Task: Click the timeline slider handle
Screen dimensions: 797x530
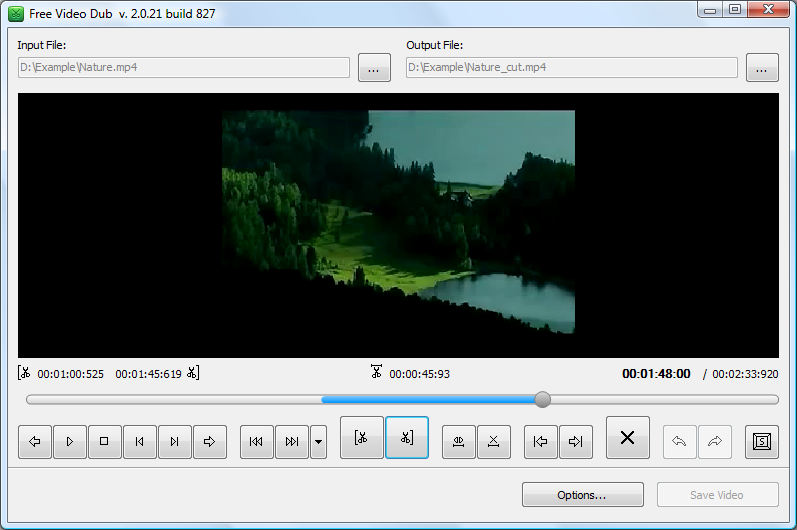Action: pos(542,399)
